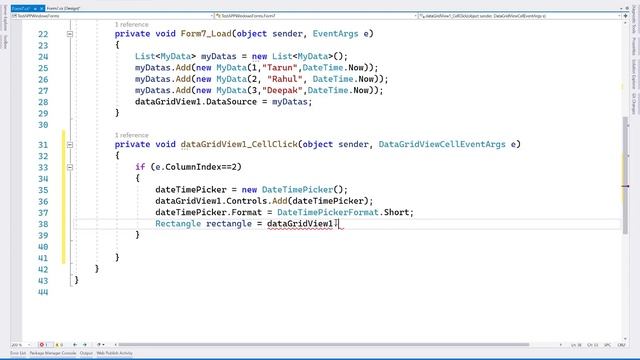Click the word "Tarun" on line 25

click(280, 68)
